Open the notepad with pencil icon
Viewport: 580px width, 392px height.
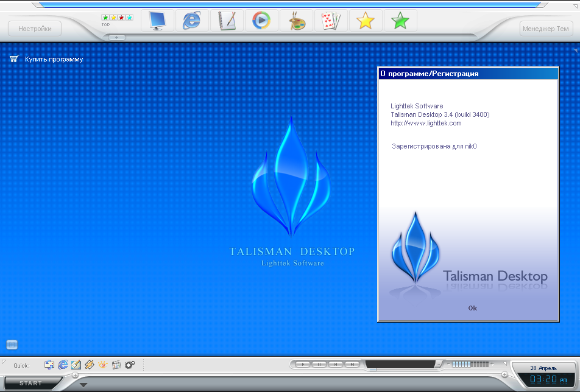pos(227,21)
